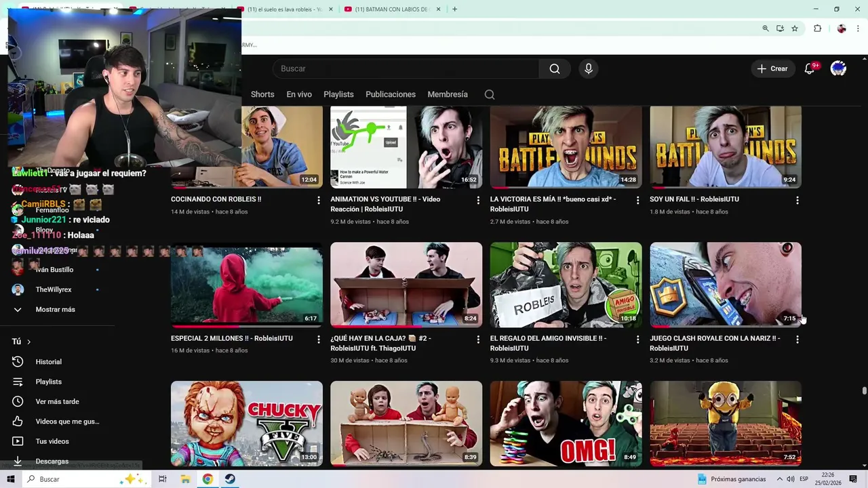Screen dimensions: 868x488
Task: Play the AMIGO INVISIBLE video thumbnail
Action: click(566, 285)
